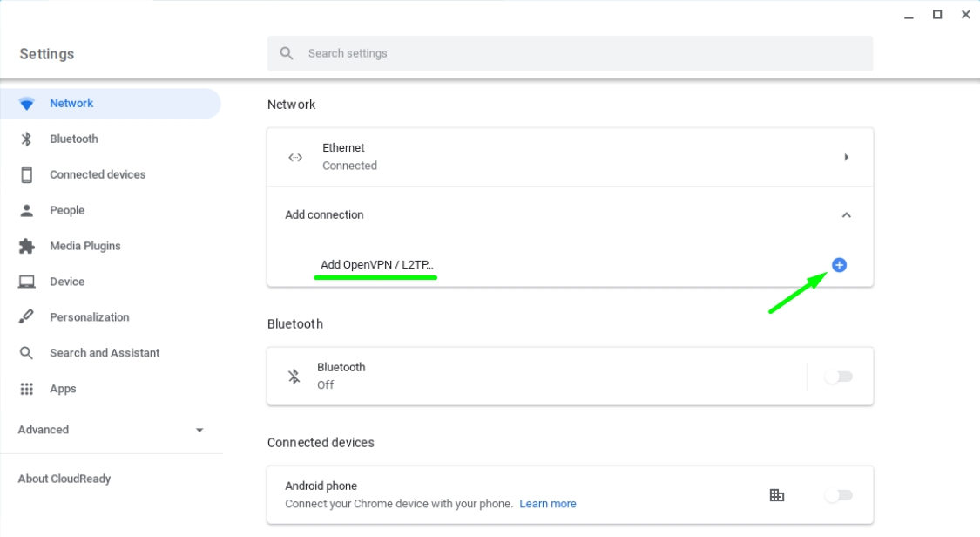The image size is (980, 537).
Task: Click the Personalization brush icon
Action: pos(26,317)
